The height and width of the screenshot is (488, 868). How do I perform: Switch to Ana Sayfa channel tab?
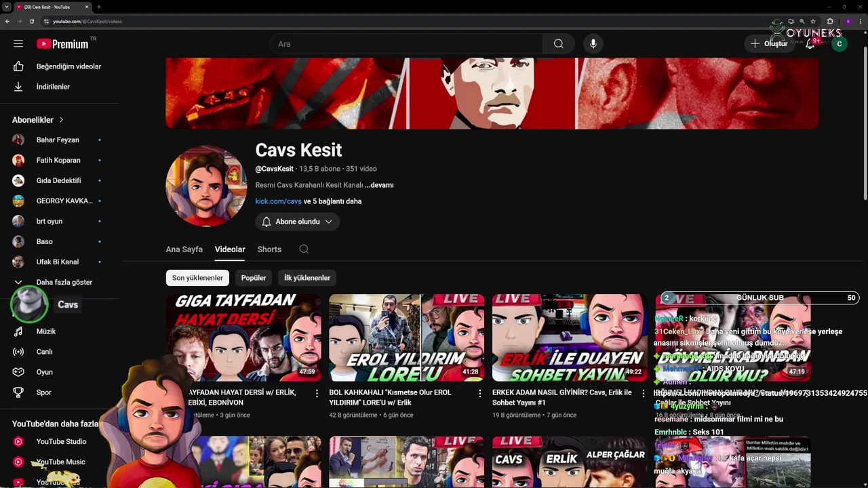[x=184, y=249]
